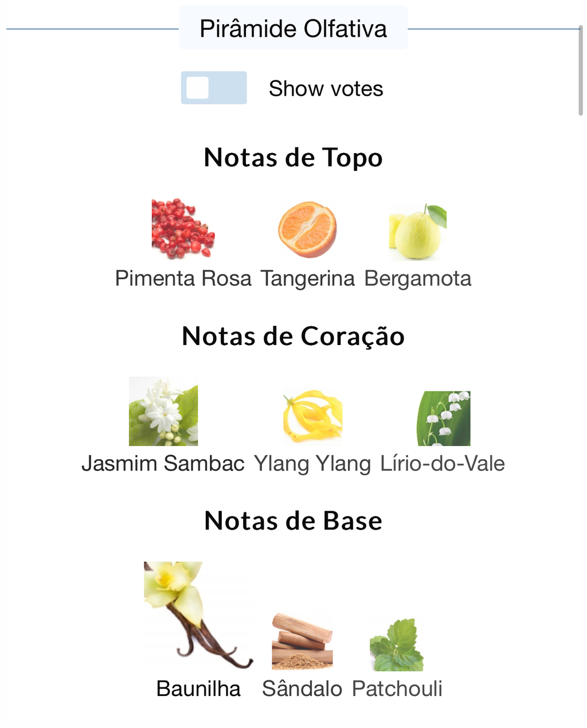Open the Jasmim Sambac flower image
The width and height of the screenshot is (587, 728).
[163, 411]
